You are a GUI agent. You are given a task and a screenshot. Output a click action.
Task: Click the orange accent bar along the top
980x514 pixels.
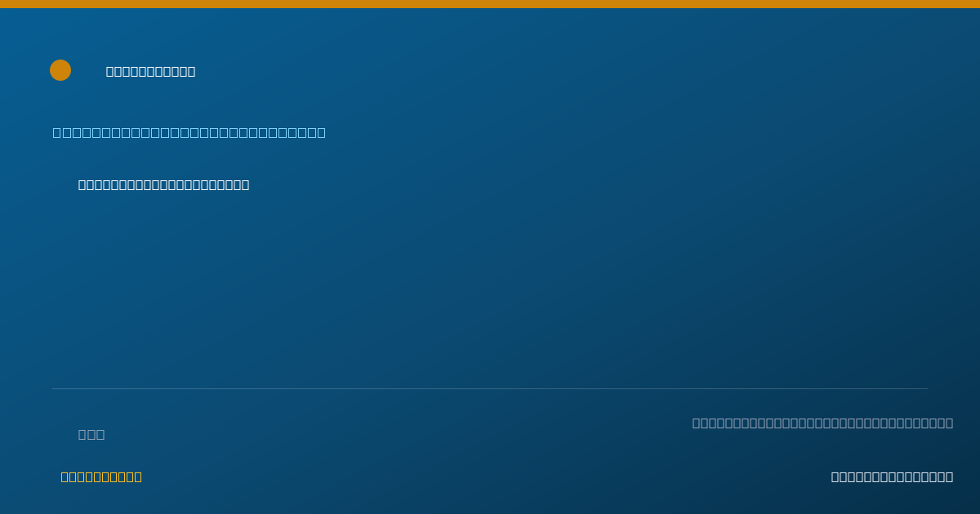(x=490, y=4)
